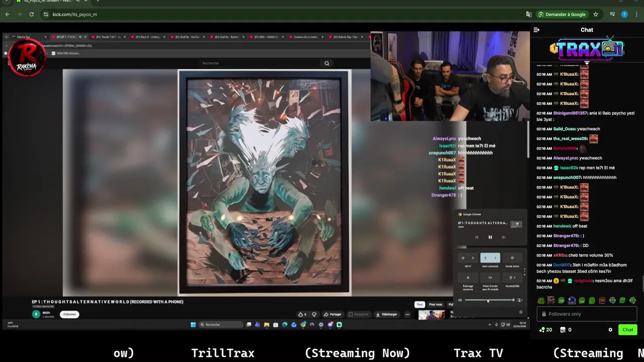Click the green Chat send button
The image size is (644, 362).
tap(627, 330)
